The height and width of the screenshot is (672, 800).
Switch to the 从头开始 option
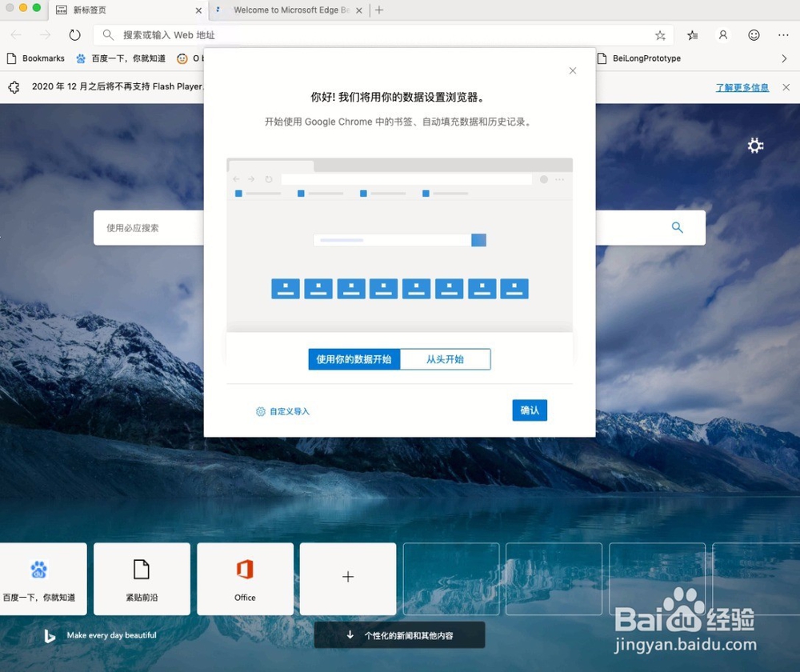click(446, 359)
